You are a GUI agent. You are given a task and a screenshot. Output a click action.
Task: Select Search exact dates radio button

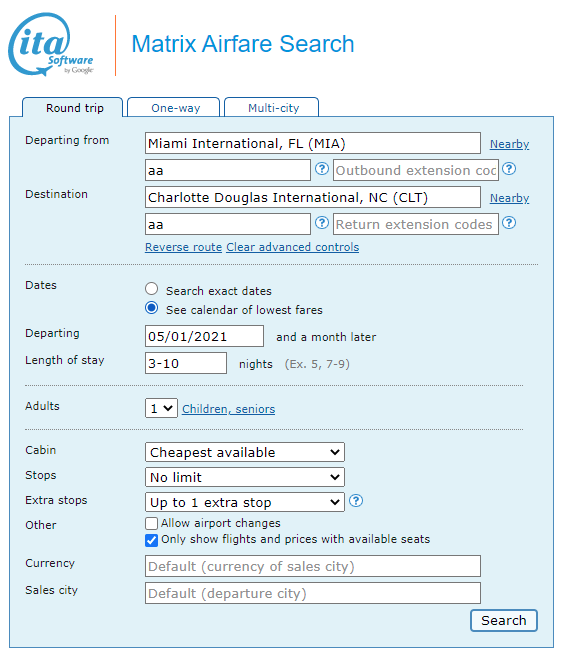tap(152, 289)
